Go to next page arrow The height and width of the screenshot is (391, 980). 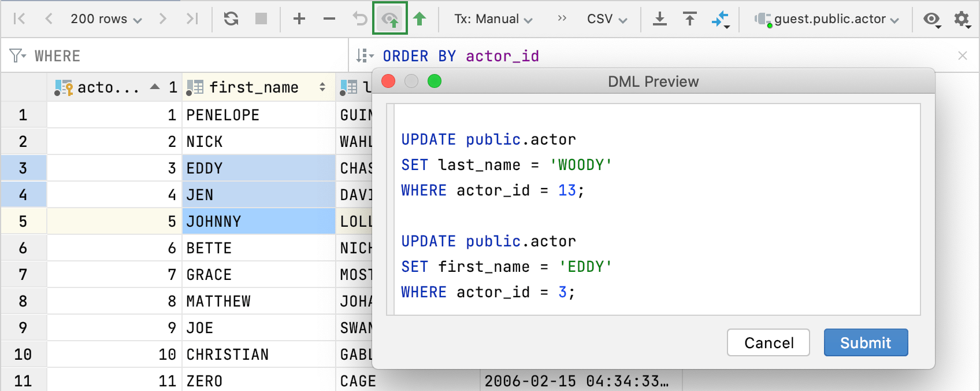[x=163, y=19]
